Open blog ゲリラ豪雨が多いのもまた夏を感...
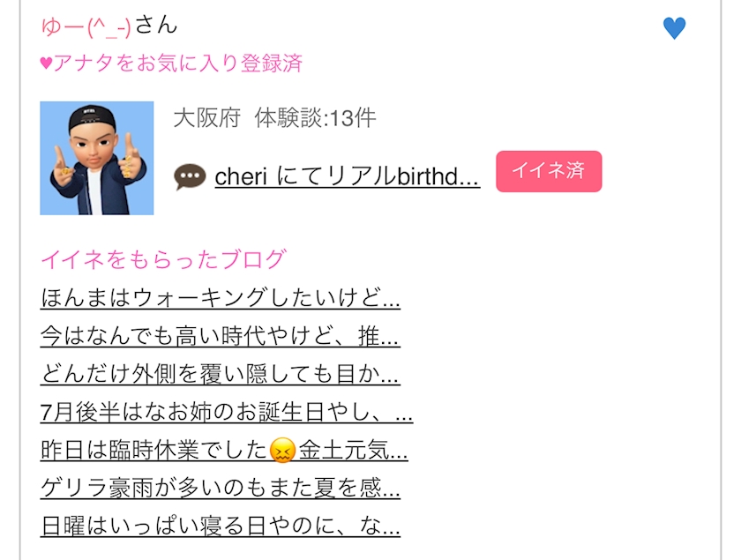Screen dimensions: 741x560 point(221,487)
